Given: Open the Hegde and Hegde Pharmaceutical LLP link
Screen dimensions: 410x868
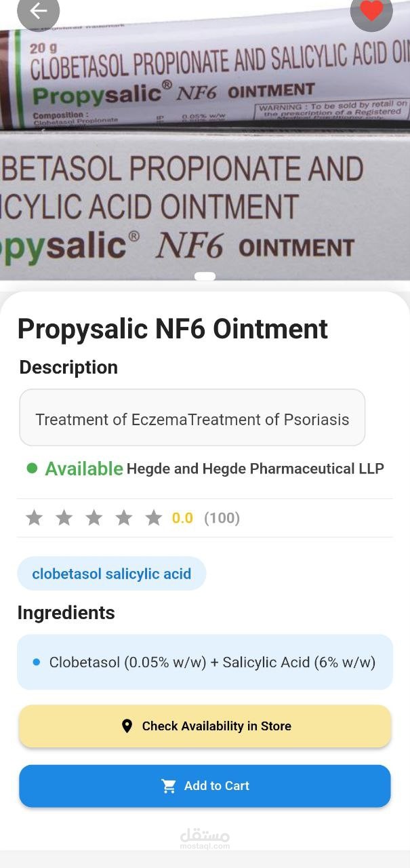Looking at the screenshot, I should click(x=255, y=469).
